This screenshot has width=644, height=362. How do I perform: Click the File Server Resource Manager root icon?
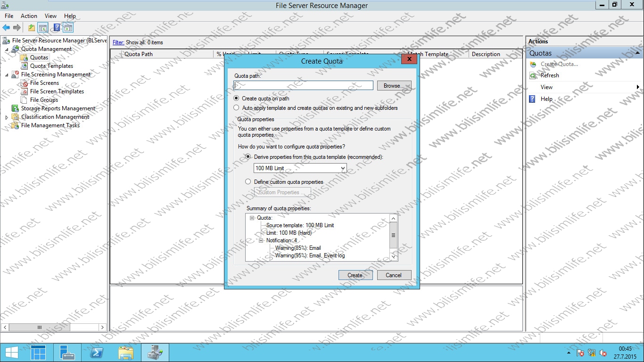pyautogui.click(x=6, y=41)
